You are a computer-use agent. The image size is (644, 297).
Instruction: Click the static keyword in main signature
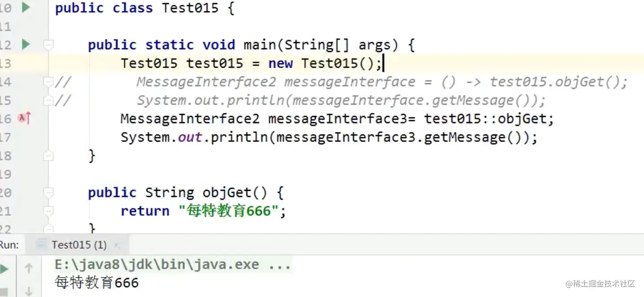coord(169,45)
